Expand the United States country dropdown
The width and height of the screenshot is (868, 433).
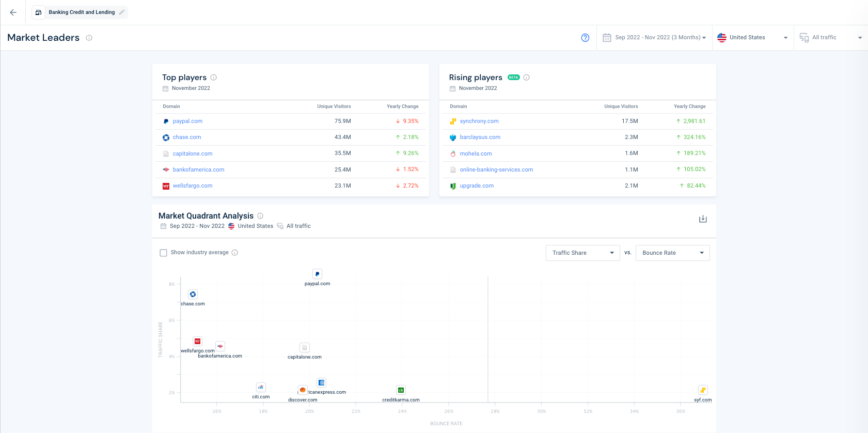tap(752, 38)
